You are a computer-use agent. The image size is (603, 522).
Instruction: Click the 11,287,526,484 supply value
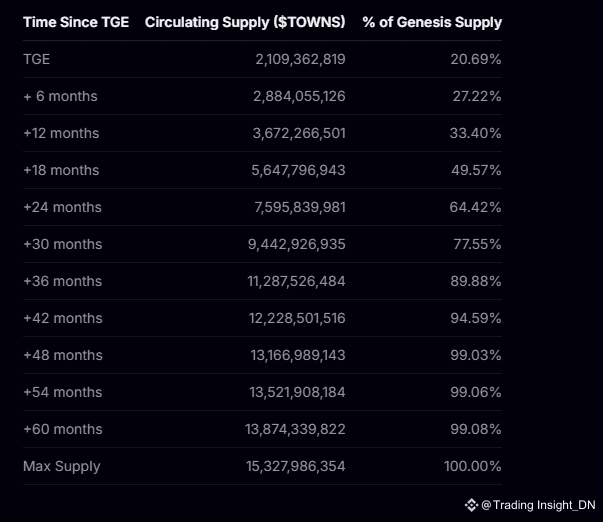coord(296,281)
